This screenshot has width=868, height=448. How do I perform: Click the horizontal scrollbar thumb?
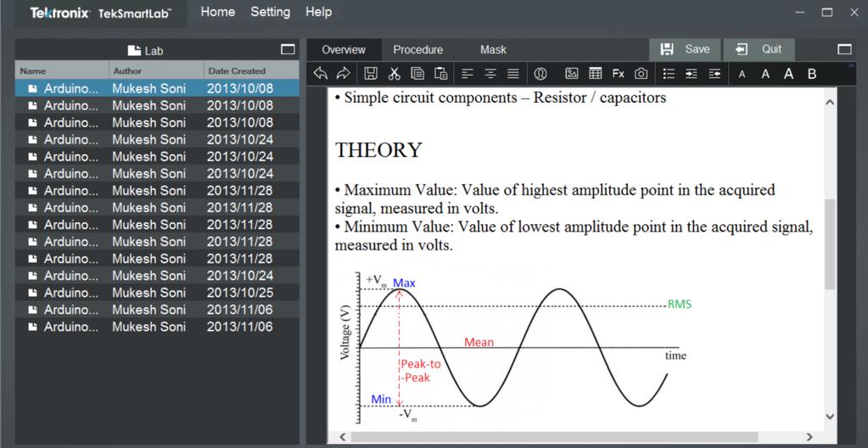[x=554, y=437]
